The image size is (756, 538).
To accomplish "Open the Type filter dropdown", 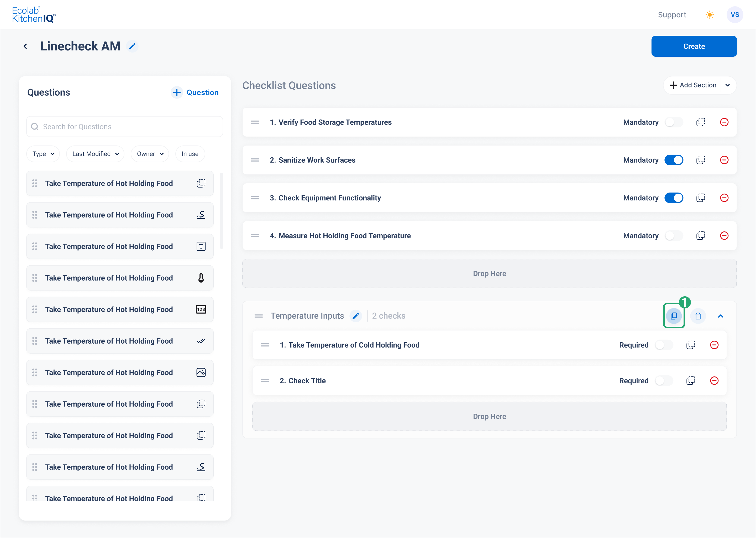I will 43,154.
